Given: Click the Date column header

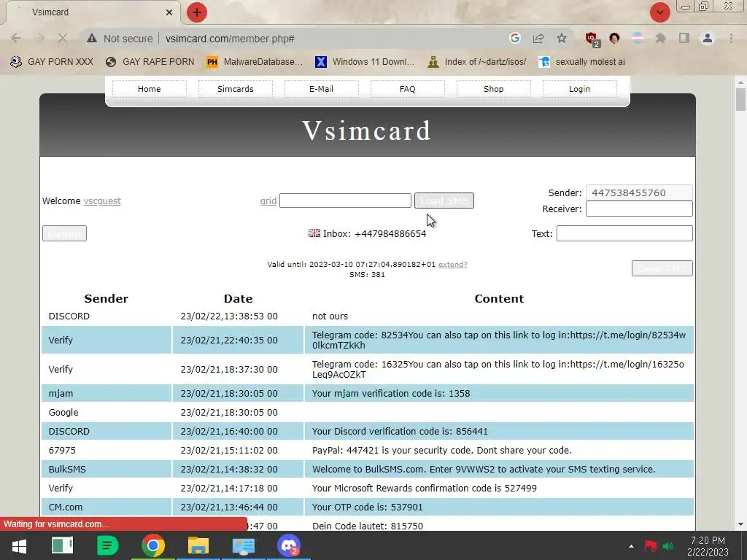Looking at the screenshot, I should click(x=239, y=298).
